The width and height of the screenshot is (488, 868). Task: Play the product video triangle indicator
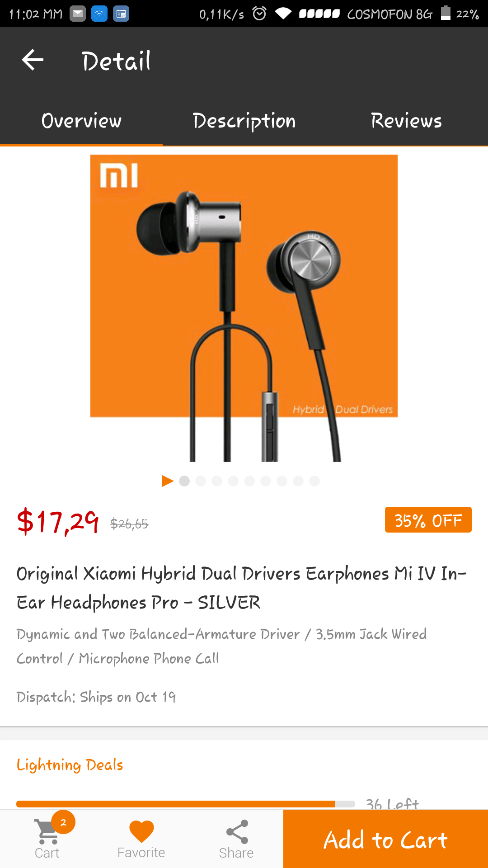(168, 481)
